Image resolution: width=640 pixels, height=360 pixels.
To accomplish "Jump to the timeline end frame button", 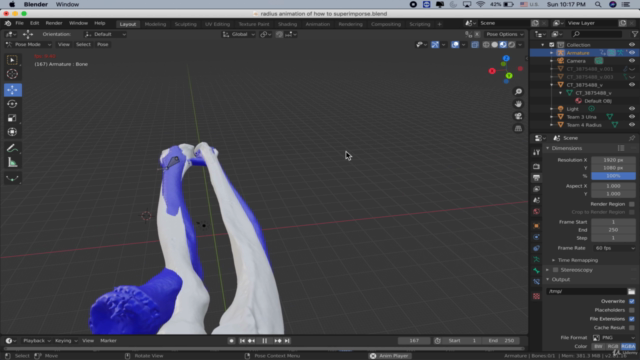I will (x=287, y=341).
